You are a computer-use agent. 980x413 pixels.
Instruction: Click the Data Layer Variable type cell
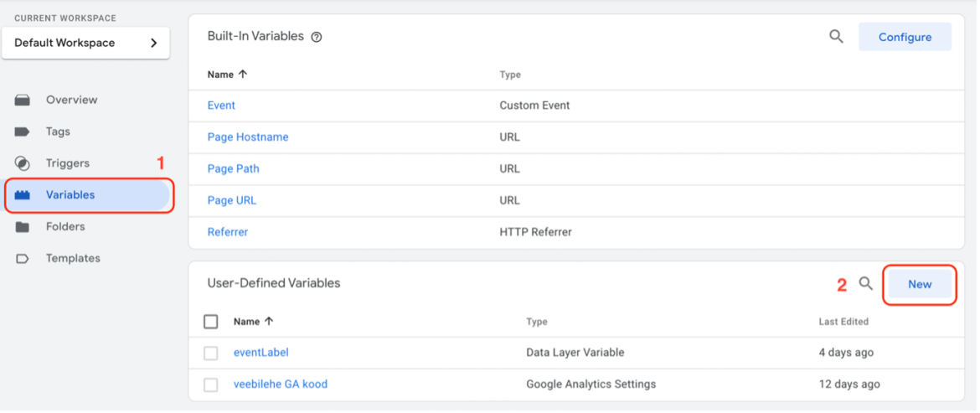[x=575, y=353]
